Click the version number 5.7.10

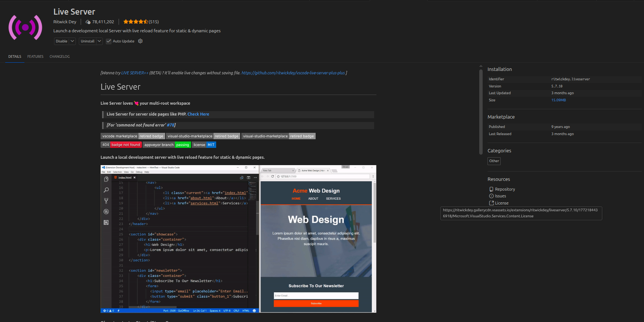pyautogui.click(x=557, y=86)
